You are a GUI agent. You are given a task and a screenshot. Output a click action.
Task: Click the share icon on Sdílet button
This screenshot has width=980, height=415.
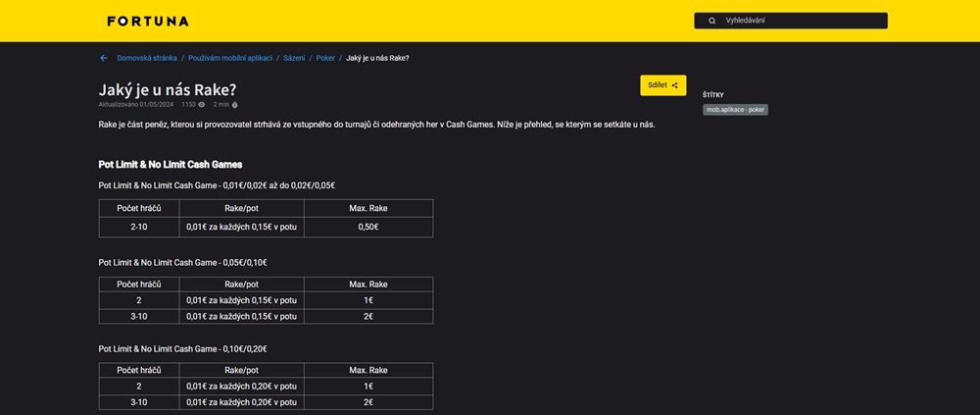point(674,85)
